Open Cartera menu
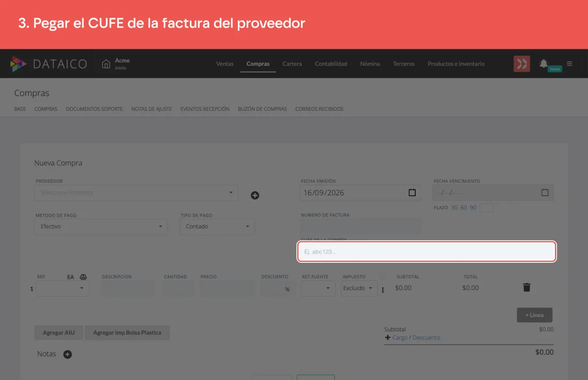 [292, 64]
